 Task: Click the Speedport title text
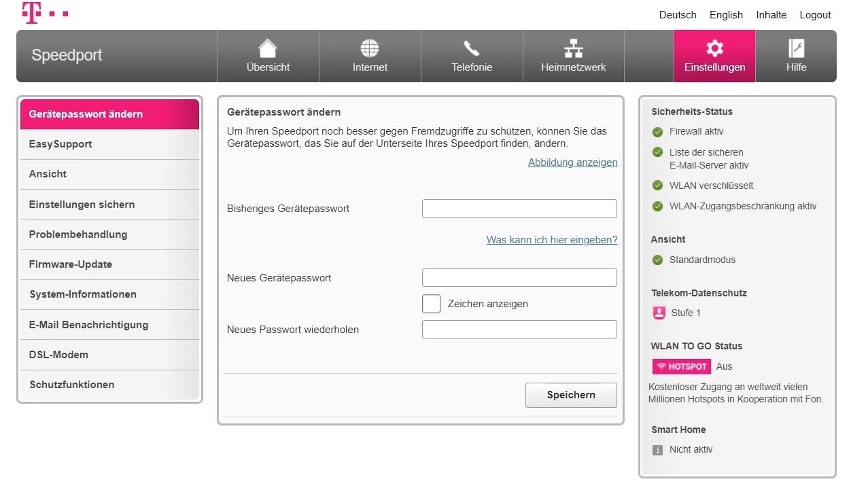click(x=67, y=55)
